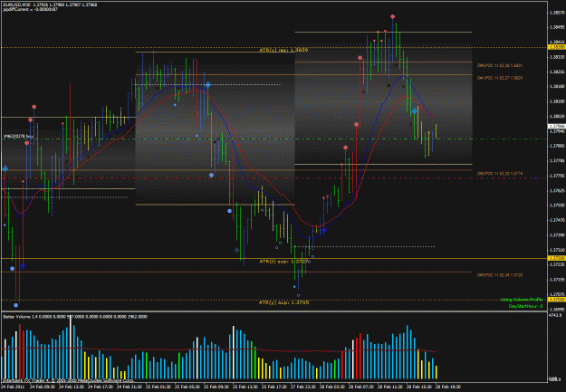Click the yellow price tag near 1.3705
The width and height of the screenshot is (566, 392).
pos(557,300)
